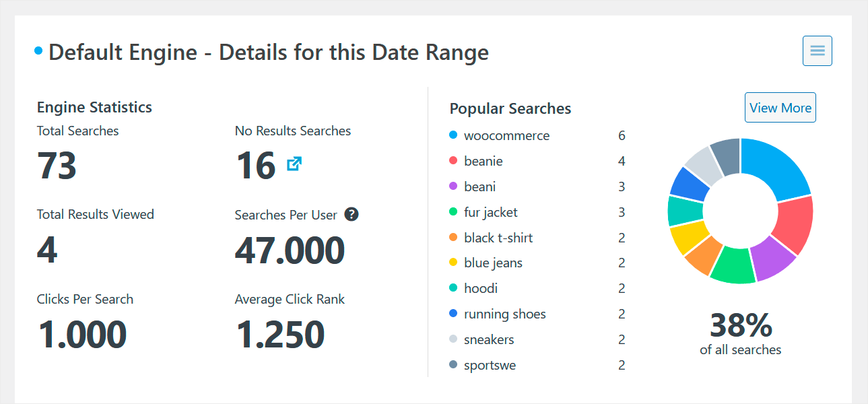Image resolution: width=868 pixels, height=404 pixels.
Task: Click the external link icon beside No Results Searches
Action: [294, 164]
